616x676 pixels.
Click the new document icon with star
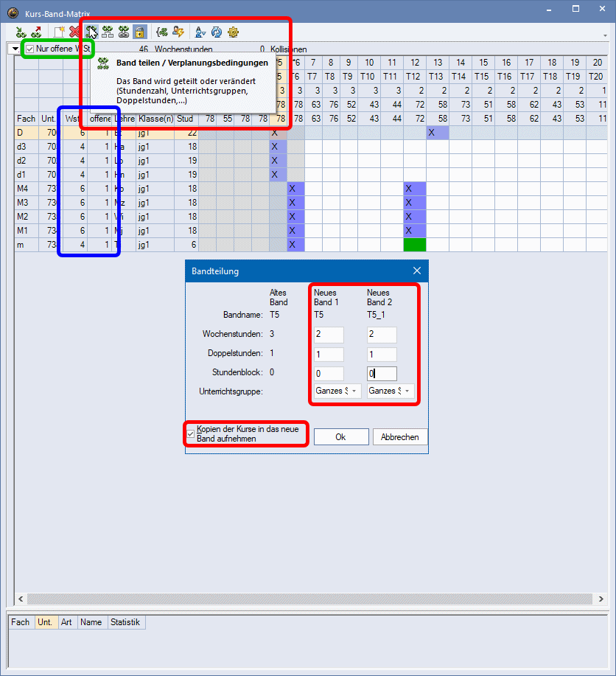click(x=59, y=32)
